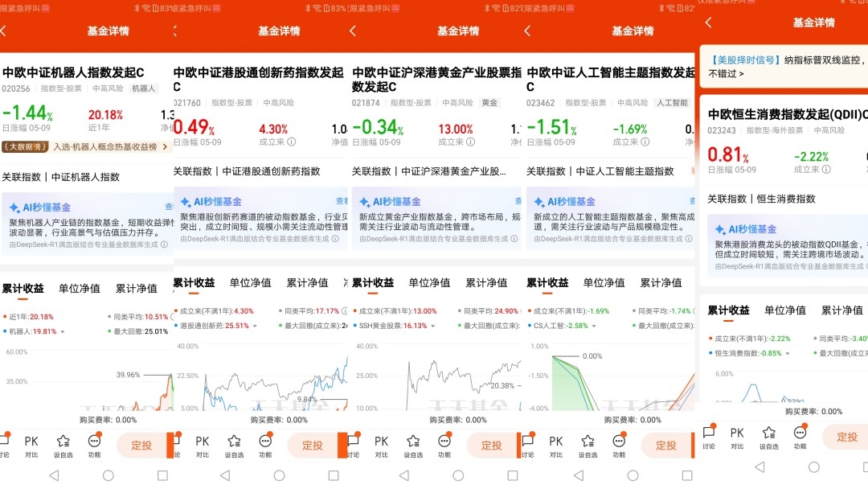Viewport: 868px width, 489px height.
Task: Tap Android recents square under 人工智能主题 screen
Action: click(x=687, y=475)
